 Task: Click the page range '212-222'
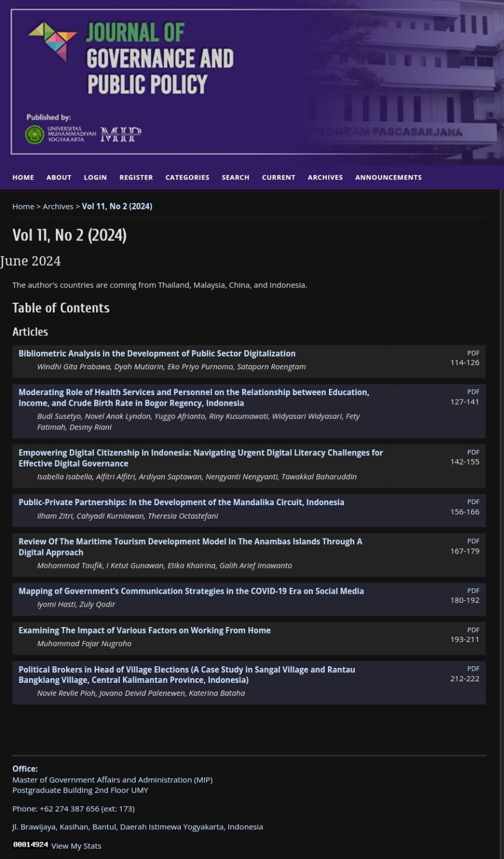[465, 679]
